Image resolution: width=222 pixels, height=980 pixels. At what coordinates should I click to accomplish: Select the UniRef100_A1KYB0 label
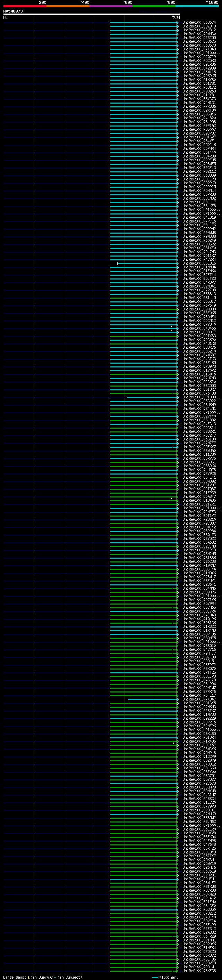point(199,80)
